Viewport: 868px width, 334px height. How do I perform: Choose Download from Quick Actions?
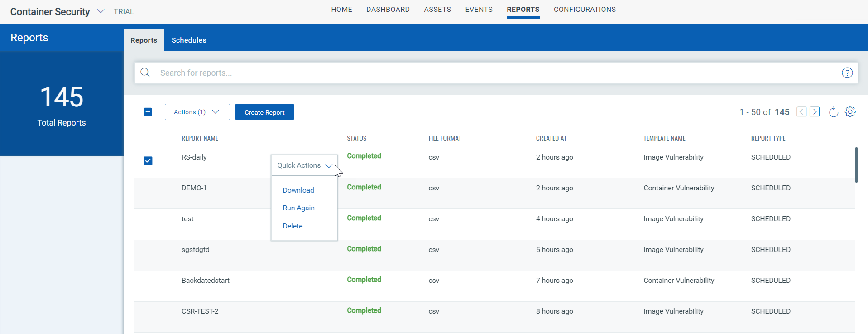point(298,190)
